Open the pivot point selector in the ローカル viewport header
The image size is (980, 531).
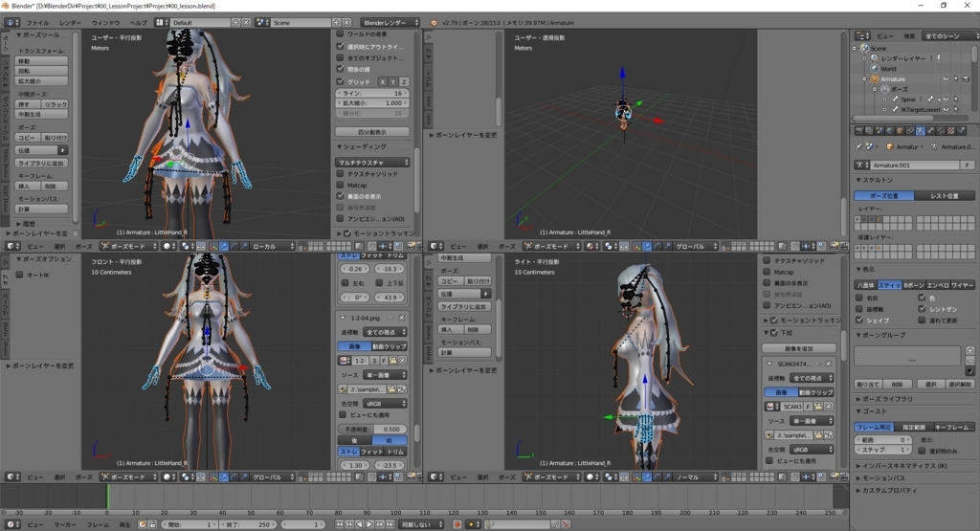pos(187,246)
